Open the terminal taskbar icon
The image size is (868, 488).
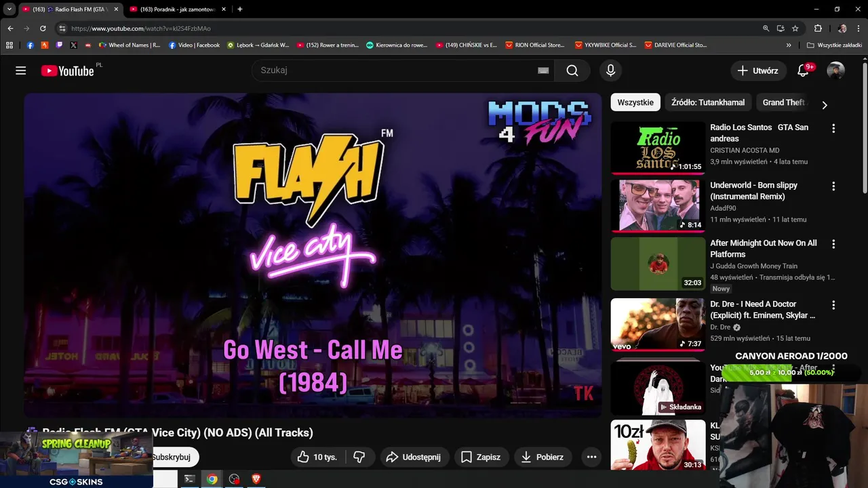coord(190,479)
